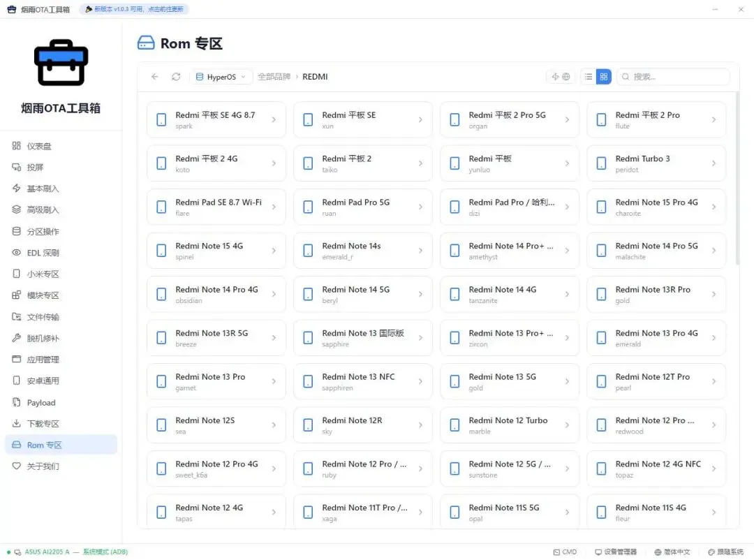Click device icon of Redmi Note 15 4G

click(161, 250)
